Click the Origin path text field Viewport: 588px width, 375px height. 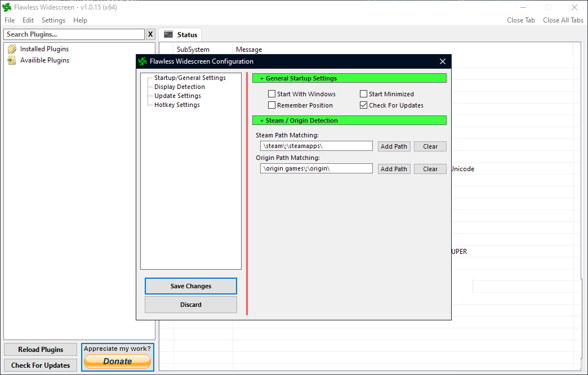[316, 168]
